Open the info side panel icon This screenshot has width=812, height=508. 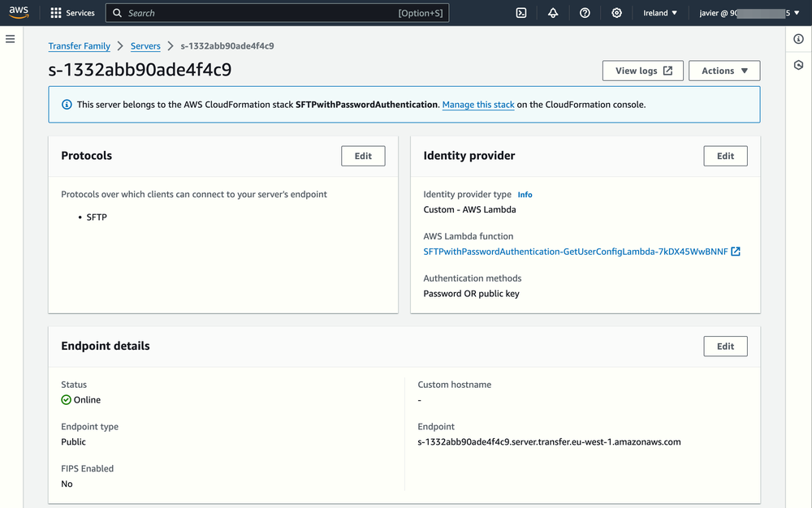[798, 39]
